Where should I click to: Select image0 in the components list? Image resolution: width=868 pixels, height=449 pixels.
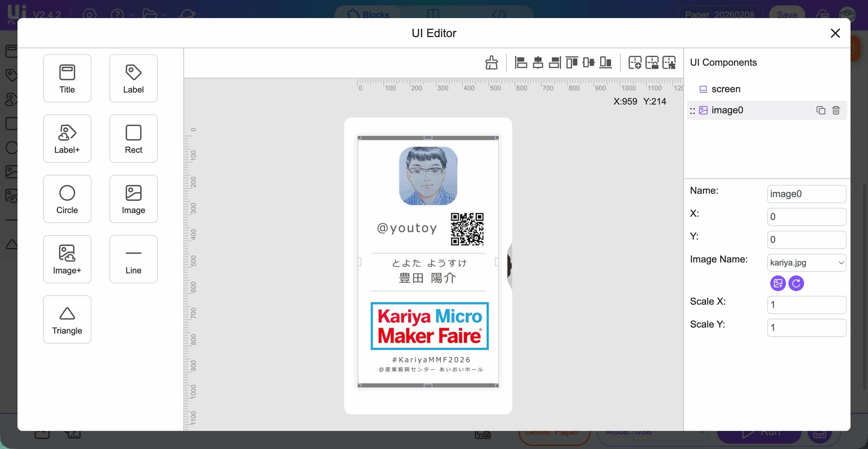click(x=767, y=110)
